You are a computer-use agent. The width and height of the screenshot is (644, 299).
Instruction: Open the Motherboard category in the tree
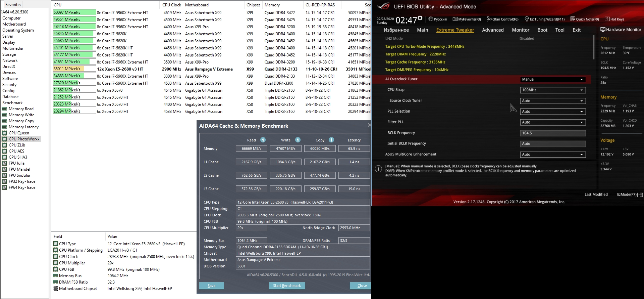14,24
